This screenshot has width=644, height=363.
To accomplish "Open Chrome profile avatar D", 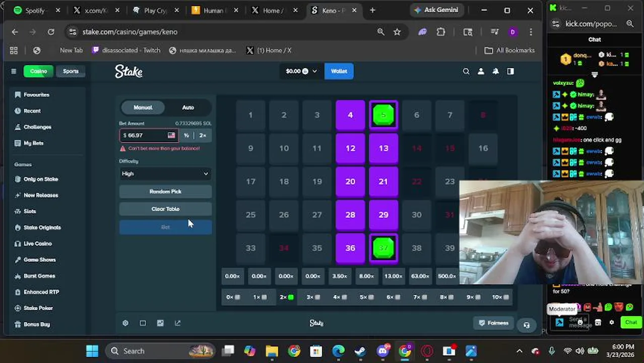I will 512,32.
